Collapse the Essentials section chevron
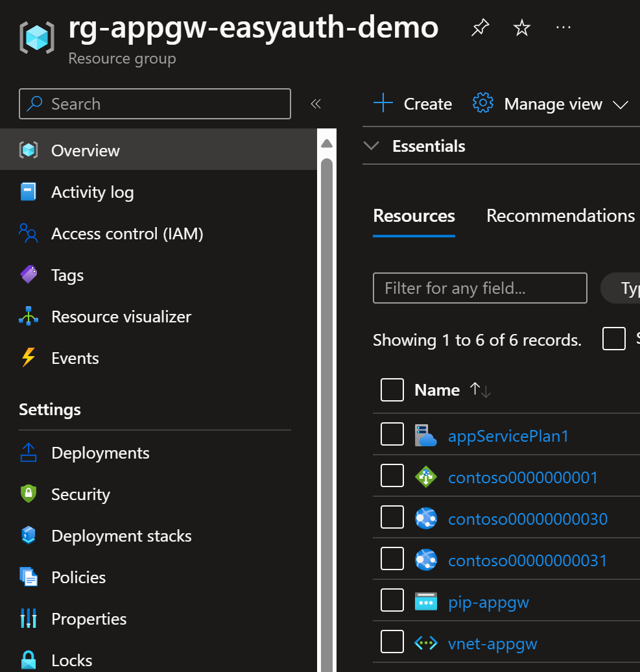The image size is (640, 672). pyautogui.click(x=371, y=146)
